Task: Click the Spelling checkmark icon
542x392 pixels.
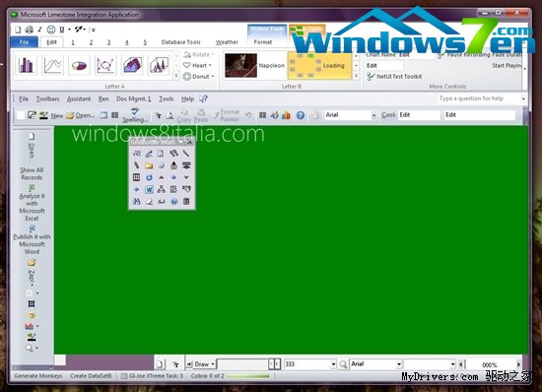Action: click(x=135, y=111)
